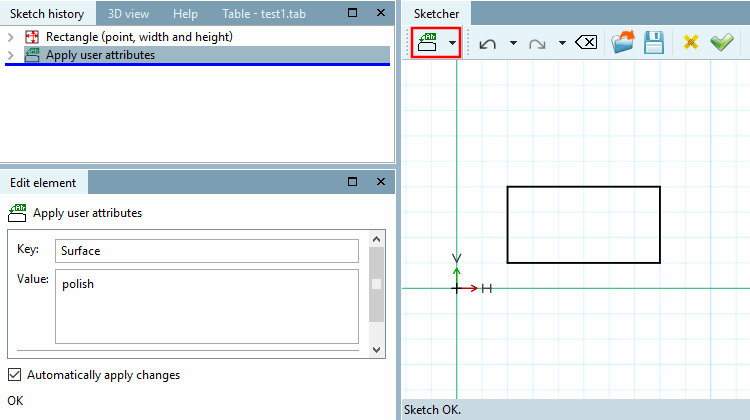Click the delete last element icon
750x420 pixels.
click(586, 43)
